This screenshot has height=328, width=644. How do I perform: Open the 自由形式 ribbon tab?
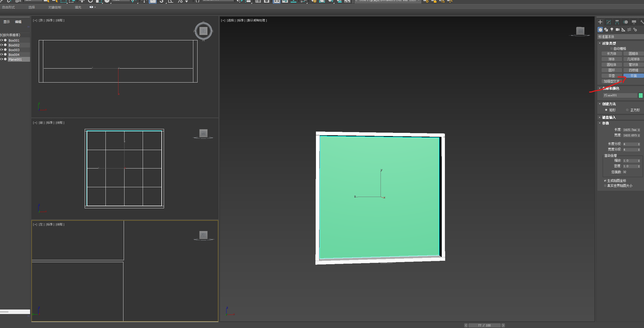tap(8, 7)
